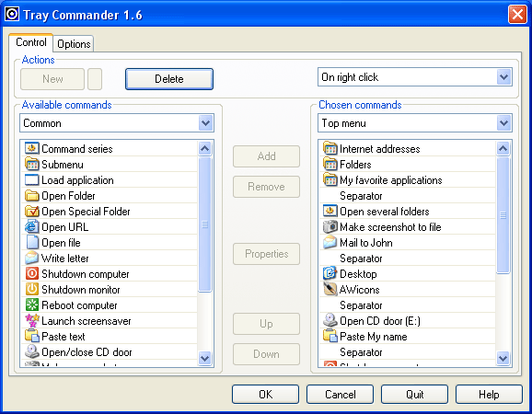This screenshot has width=532, height=414.
Task: Open the On right click dropdown
Action: [503, 77]
